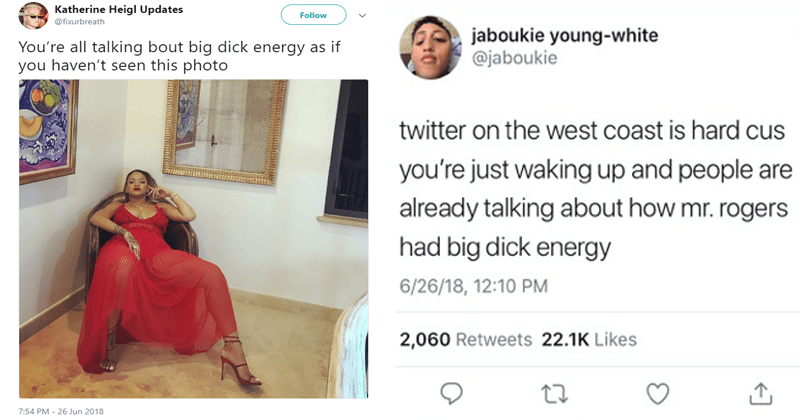
Task: Follow Katherine Heigl Updates account
Action: (313, 15)
